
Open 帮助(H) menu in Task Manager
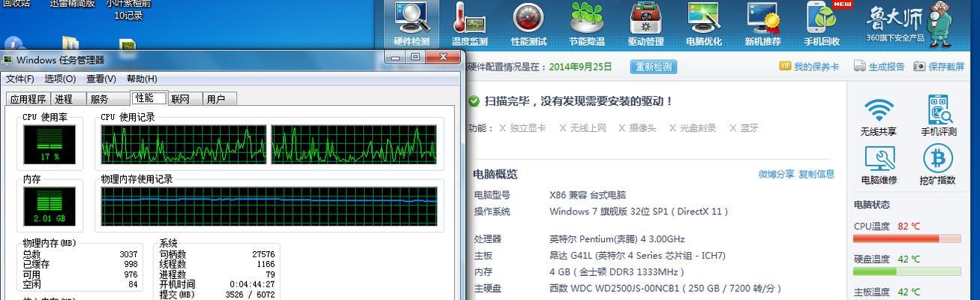pos(142,79)
